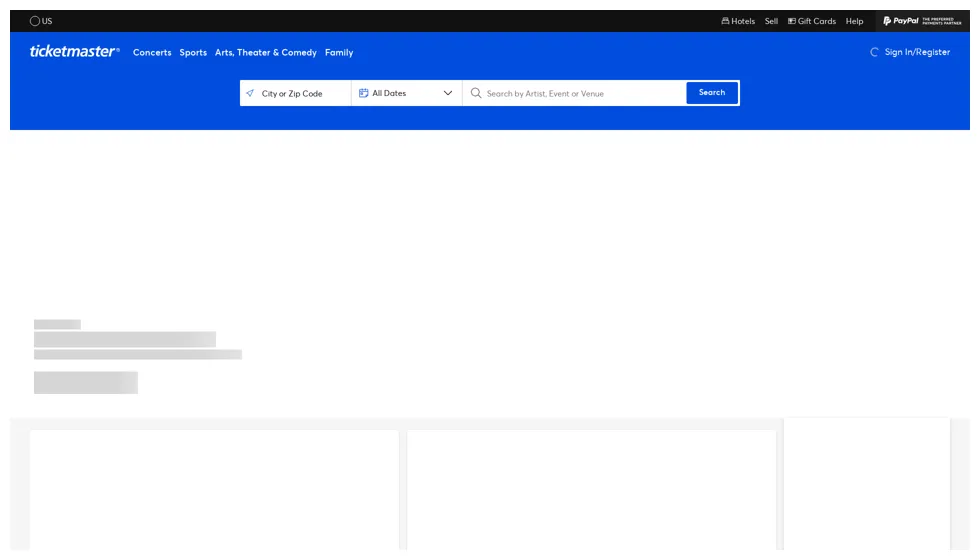Open the Help link
This screenshot has height=560, width=980.
tap(854, 21)
